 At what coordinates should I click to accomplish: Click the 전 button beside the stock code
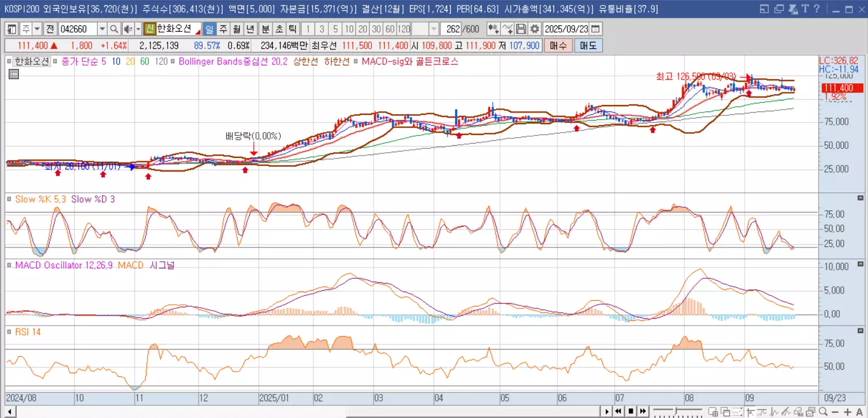coord(51,29)
